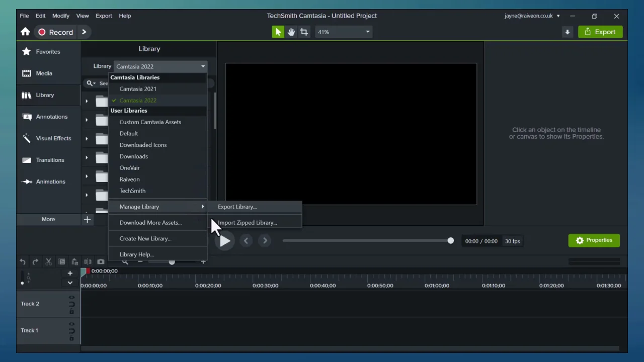Open the Manage Library submenu
Image resolution: width=644 pixels, height=362 pixels.
click(x=157, y=207)
